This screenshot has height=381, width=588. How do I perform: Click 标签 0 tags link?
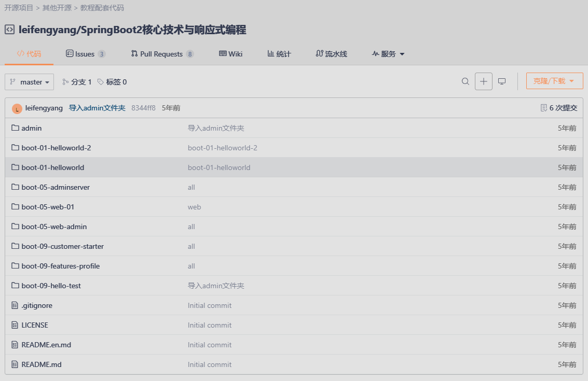(116, 82)
